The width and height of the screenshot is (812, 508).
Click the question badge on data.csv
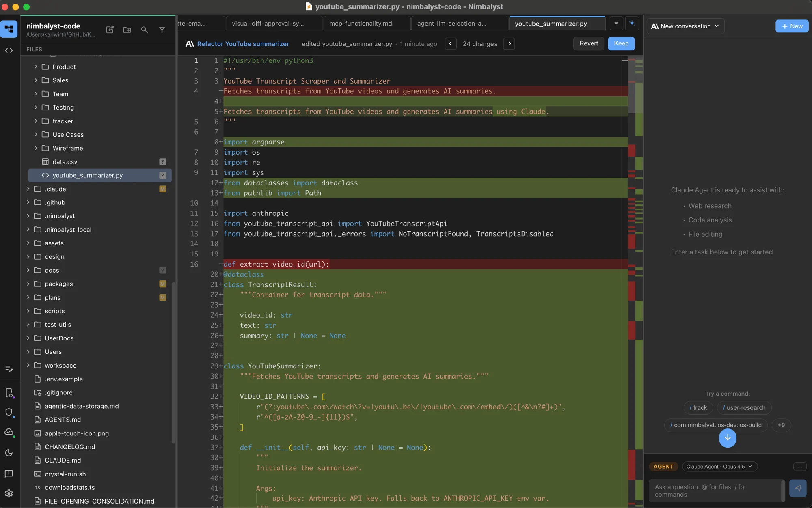pos(162,161)
